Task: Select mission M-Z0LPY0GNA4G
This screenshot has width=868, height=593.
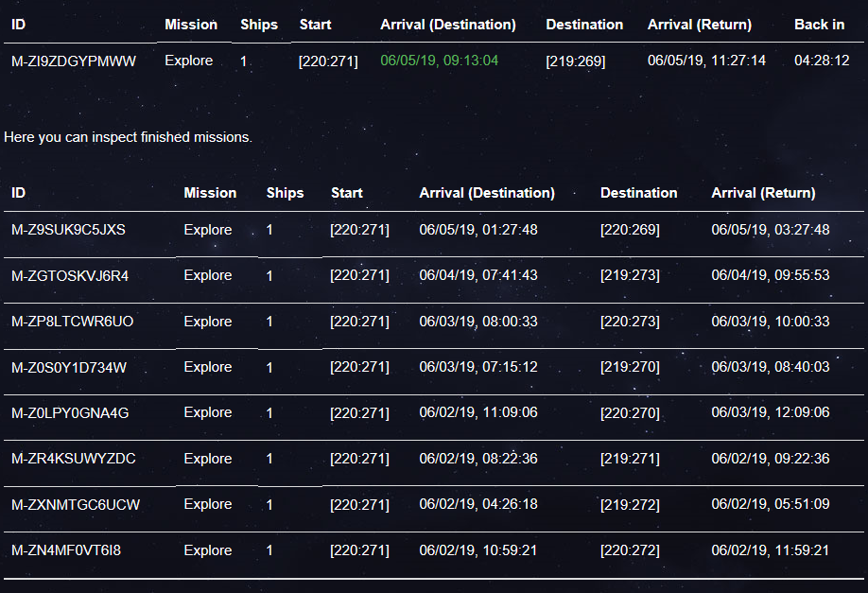Action: [70, 413]
